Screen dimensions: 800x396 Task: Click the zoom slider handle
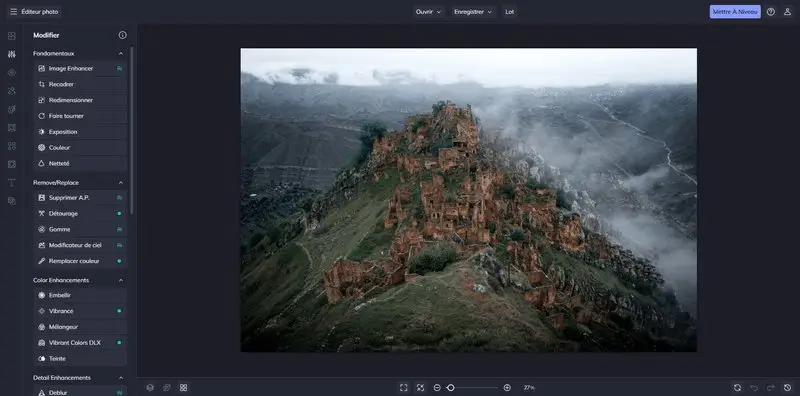(x=451, y=388)
